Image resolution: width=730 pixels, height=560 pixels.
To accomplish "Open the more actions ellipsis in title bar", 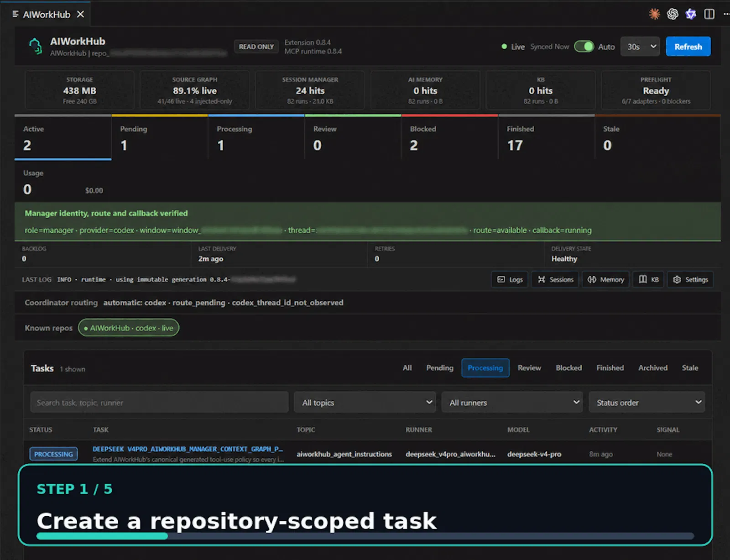I will pyautogui.click(x=726, y=14).
